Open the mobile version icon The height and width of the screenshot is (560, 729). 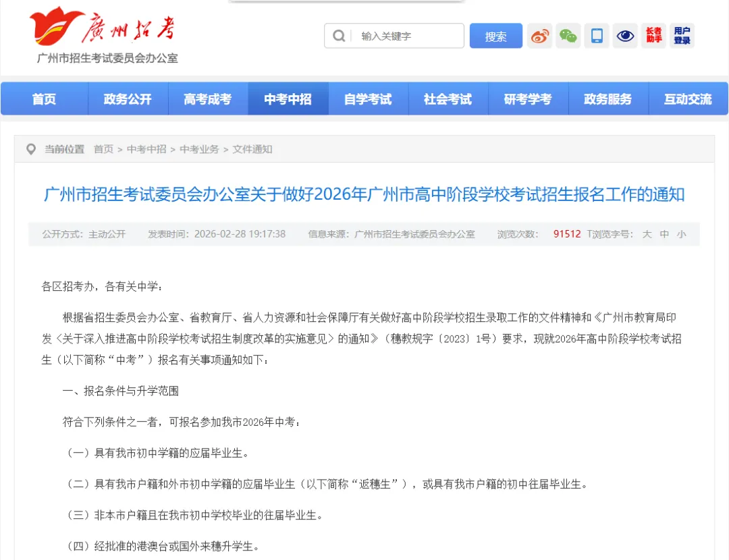pos(596,36)
